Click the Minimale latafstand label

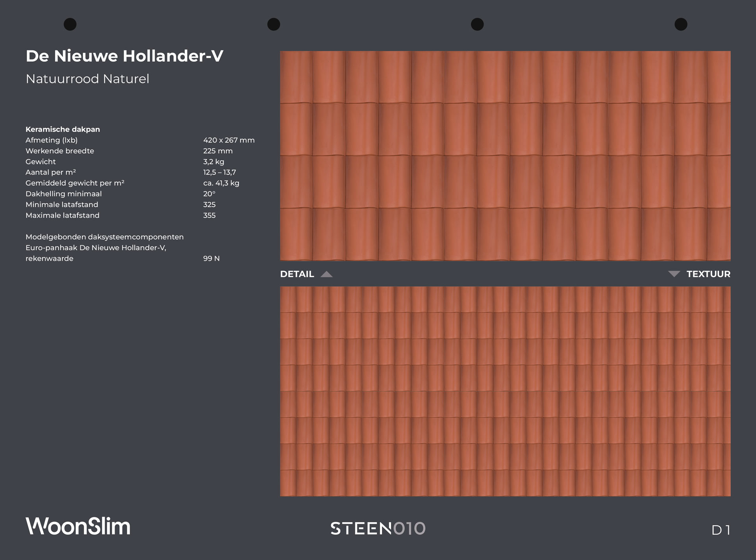point(62,204)
